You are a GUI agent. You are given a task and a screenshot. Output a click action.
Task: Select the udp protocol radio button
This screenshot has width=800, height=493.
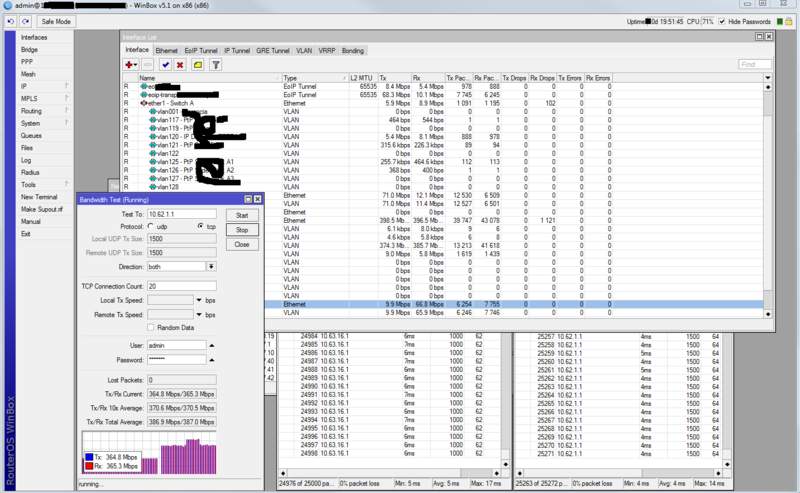coord(151,226)
